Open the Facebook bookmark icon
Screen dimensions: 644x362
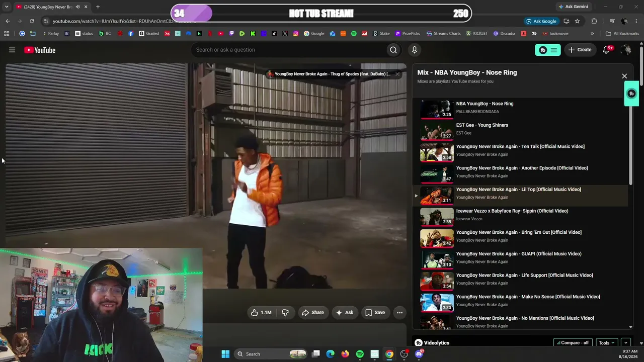click(131, 34)
